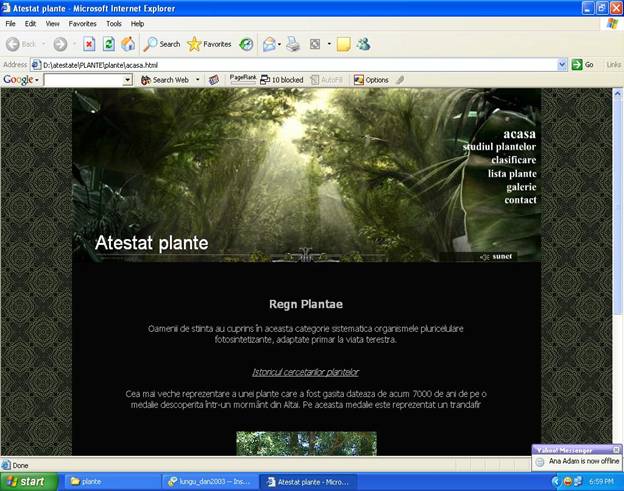Open the Favorites menu
This screenshot has height=491, width=624.
point(82,23)
